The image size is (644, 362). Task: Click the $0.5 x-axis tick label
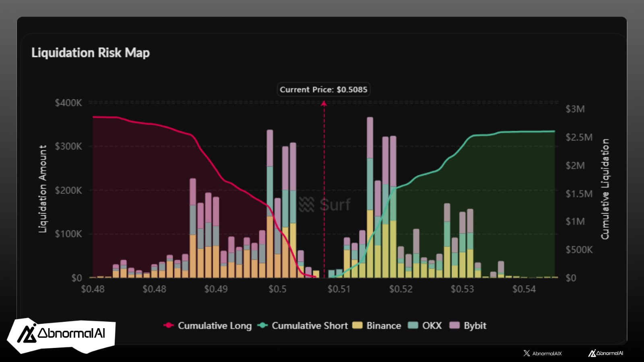(x=277, y=289)
